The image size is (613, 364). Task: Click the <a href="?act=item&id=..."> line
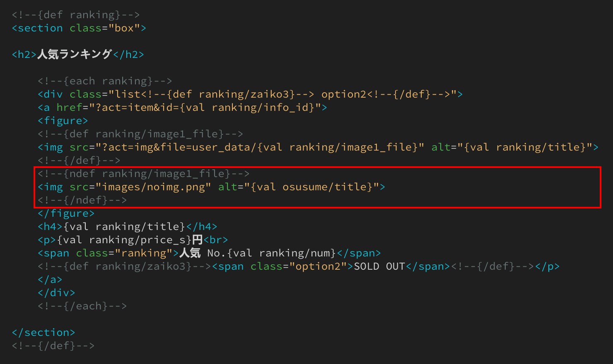182,108
